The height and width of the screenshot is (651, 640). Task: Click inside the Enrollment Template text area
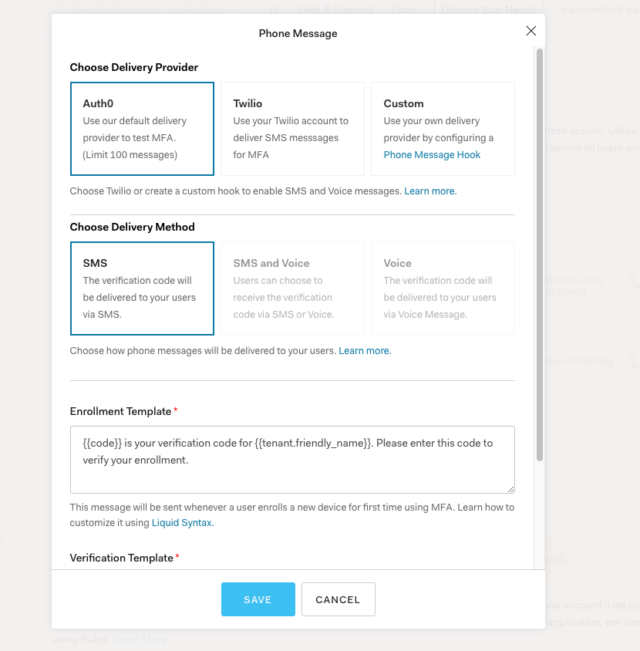tap(292, 460)
